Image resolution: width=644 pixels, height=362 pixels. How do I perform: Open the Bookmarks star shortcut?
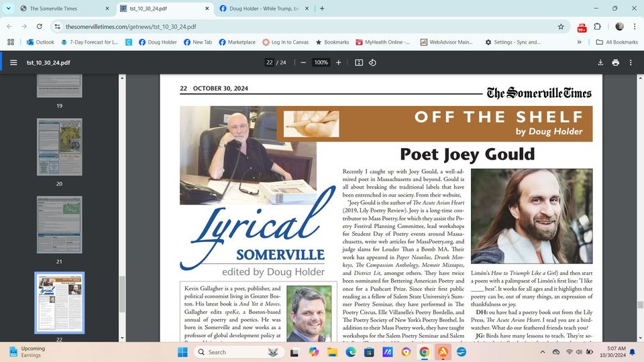pos(332,42)
